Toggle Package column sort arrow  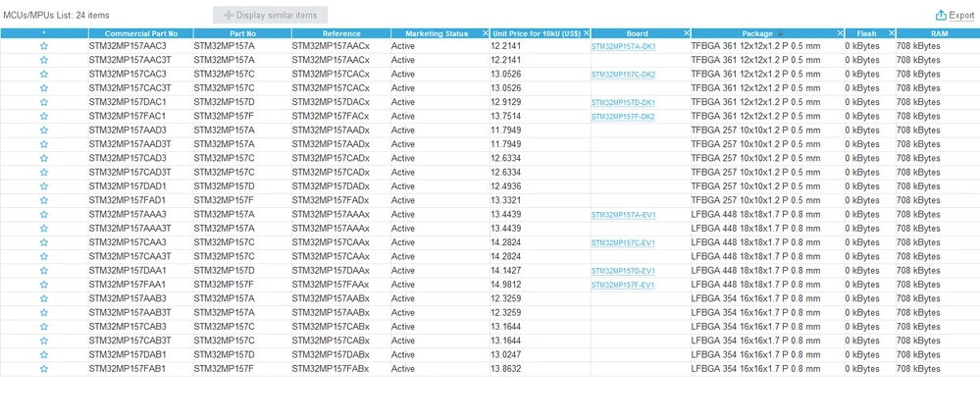coord(780,34)
